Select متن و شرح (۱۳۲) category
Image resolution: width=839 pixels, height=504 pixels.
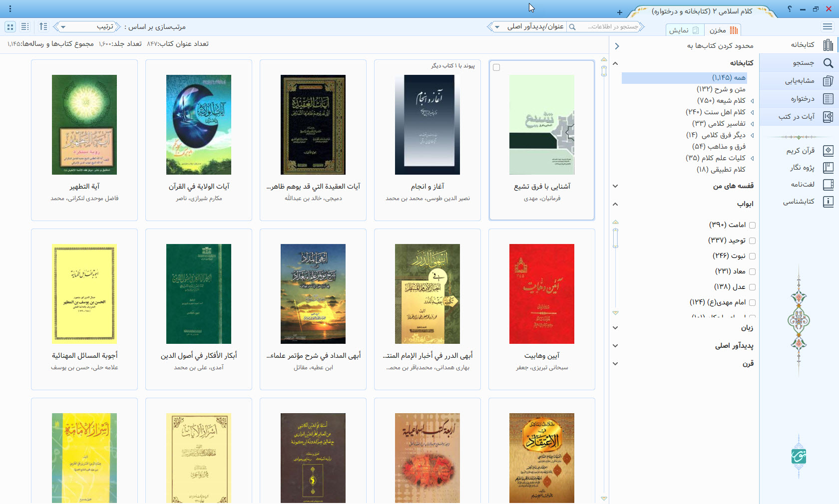coord(721,89)
